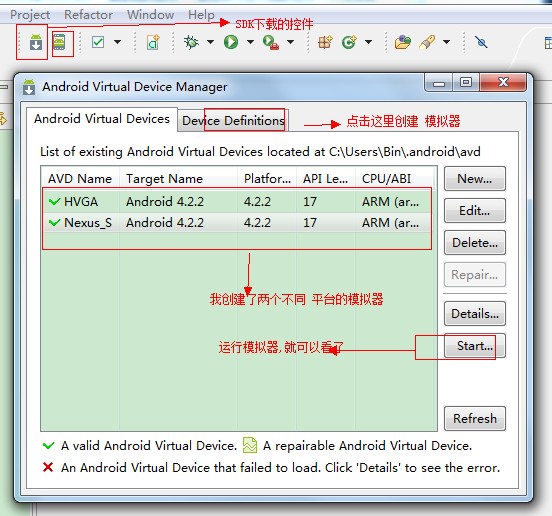
Task: Click the CPU/ABI column header
Action: click(395, 179)
